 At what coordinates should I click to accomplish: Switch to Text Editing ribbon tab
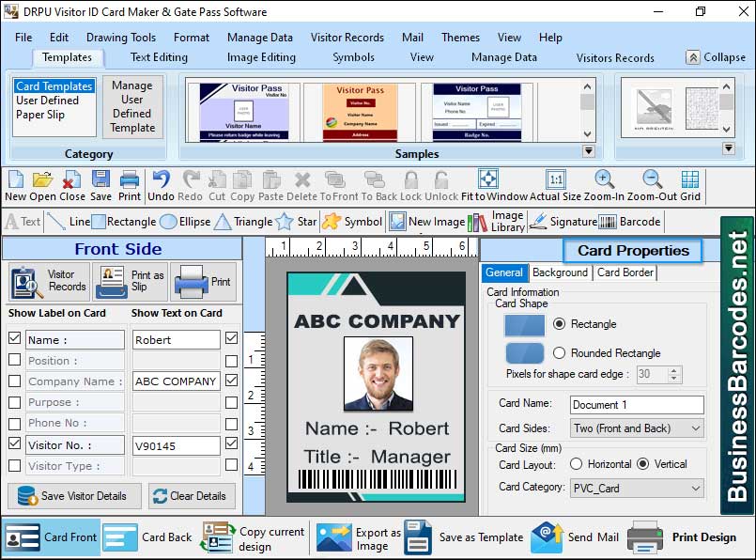159,57
